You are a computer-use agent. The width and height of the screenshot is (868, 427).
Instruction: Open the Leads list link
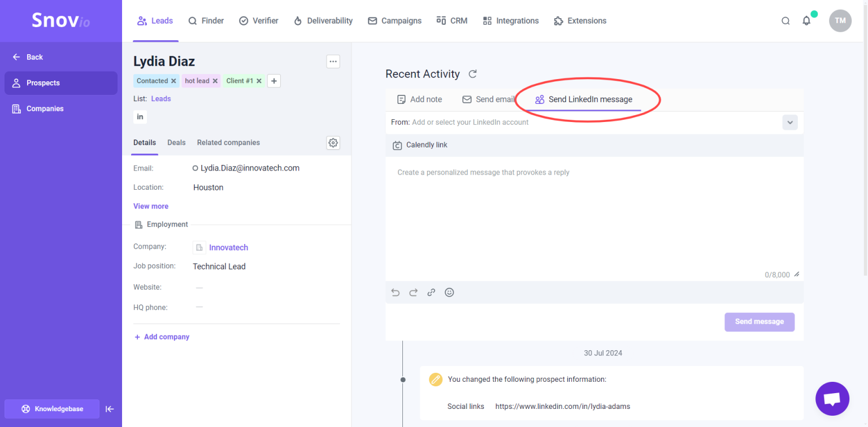click(x=161, y=99)
